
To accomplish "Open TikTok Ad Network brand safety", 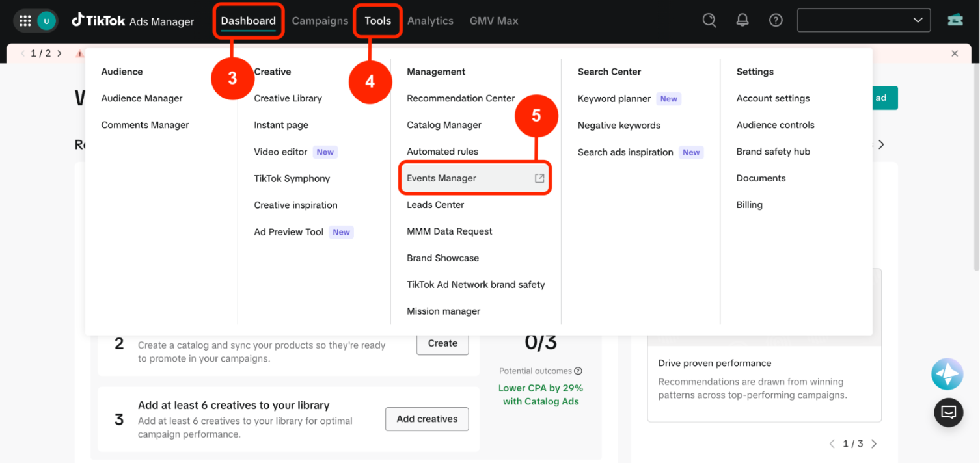I will 476,285.
